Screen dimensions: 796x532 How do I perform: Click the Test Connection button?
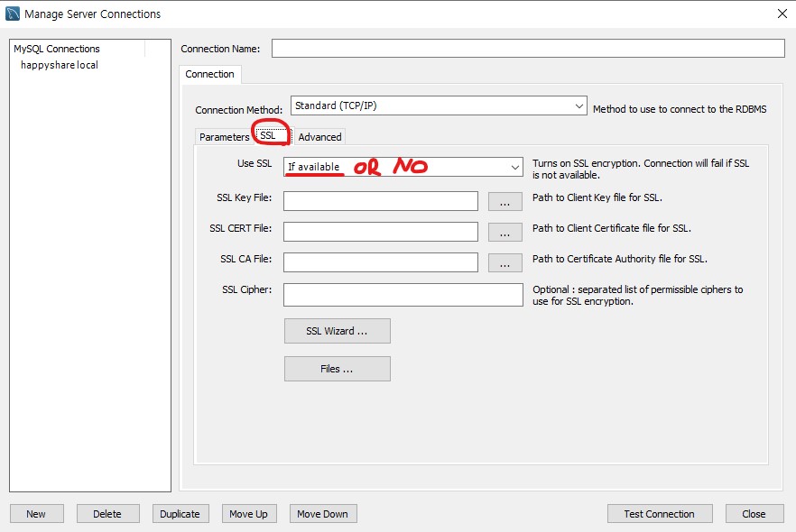[660, 514]
